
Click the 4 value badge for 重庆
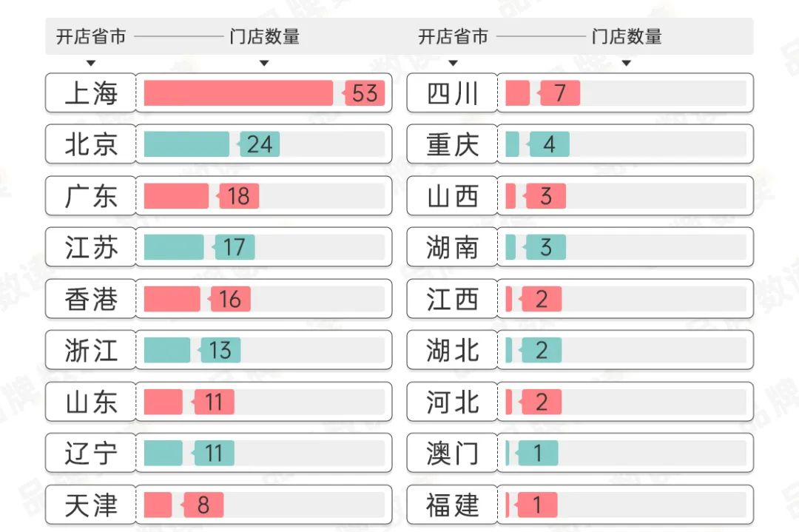(x=548, y=145)
